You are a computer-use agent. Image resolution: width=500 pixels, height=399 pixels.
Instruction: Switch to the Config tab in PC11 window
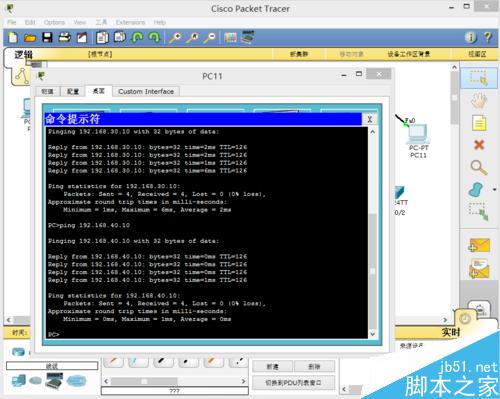point(73,91)
